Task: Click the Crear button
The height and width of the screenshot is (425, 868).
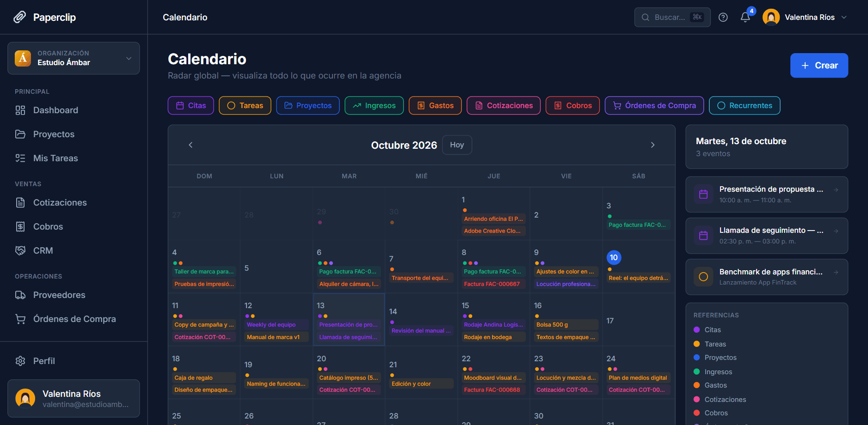Action: (819, 65)
